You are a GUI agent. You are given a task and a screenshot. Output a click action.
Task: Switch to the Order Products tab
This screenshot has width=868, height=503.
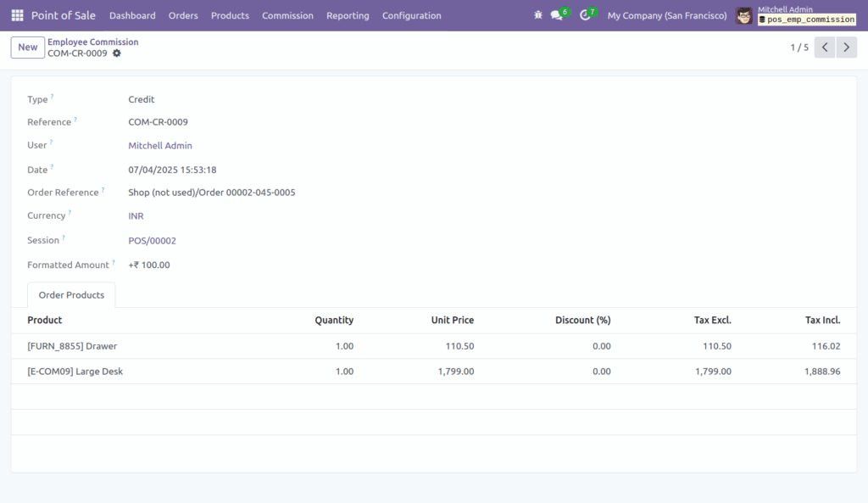point(70,295)
